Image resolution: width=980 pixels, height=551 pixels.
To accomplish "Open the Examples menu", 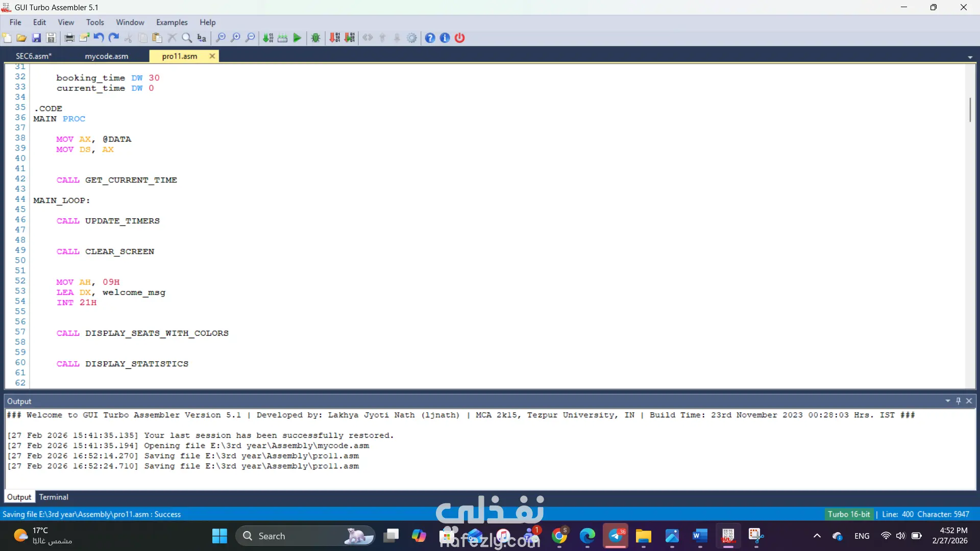I will click(172, 22).
